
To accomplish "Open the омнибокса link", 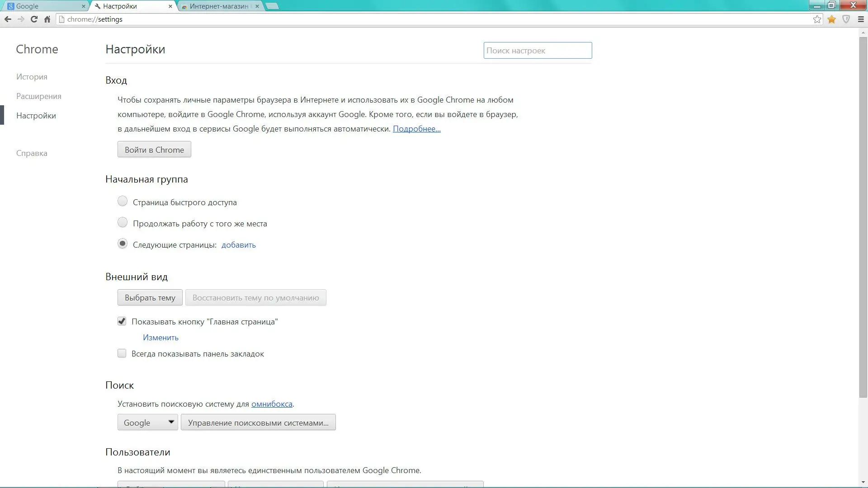I will point(272,404).
